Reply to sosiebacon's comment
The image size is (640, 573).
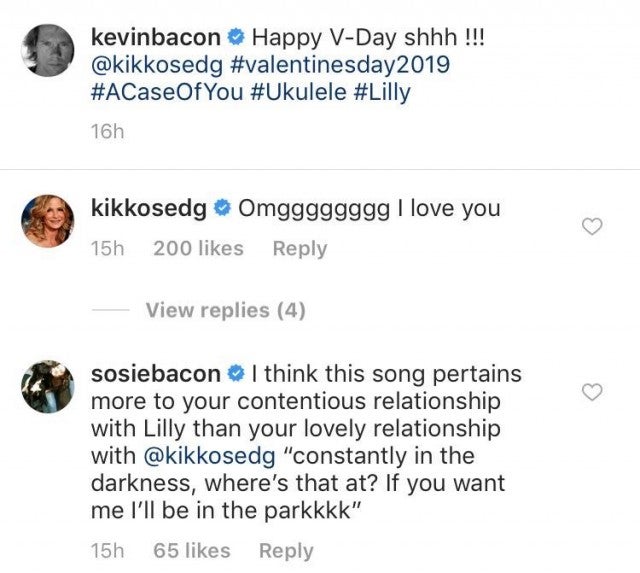click(286, 550)
